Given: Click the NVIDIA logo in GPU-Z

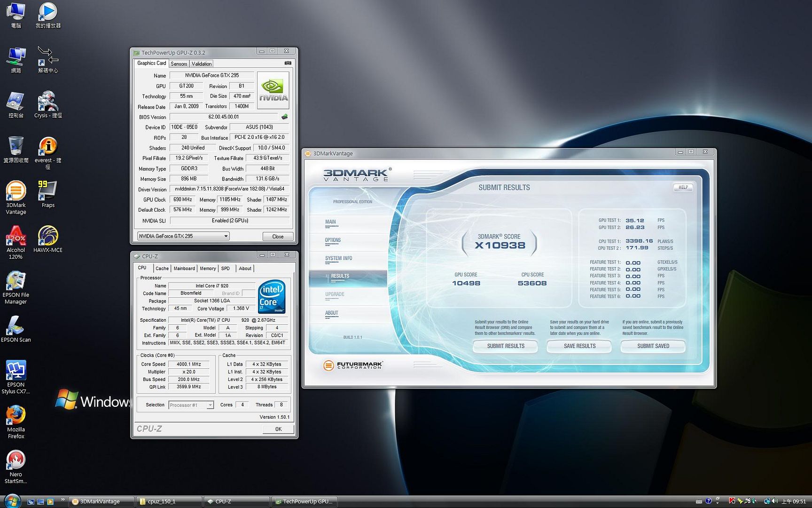Looking at the screenshot, I should tap(273, 90).
